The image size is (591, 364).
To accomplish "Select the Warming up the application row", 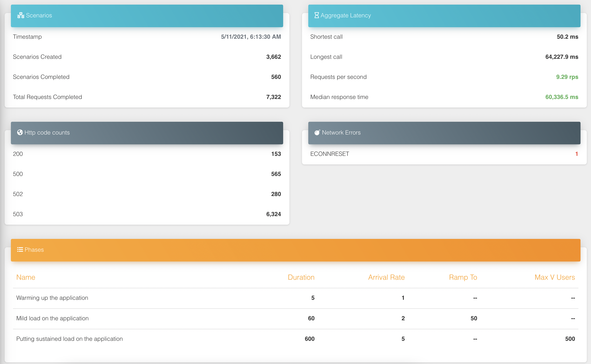I will pyautogui.click(x=52, y=298).
